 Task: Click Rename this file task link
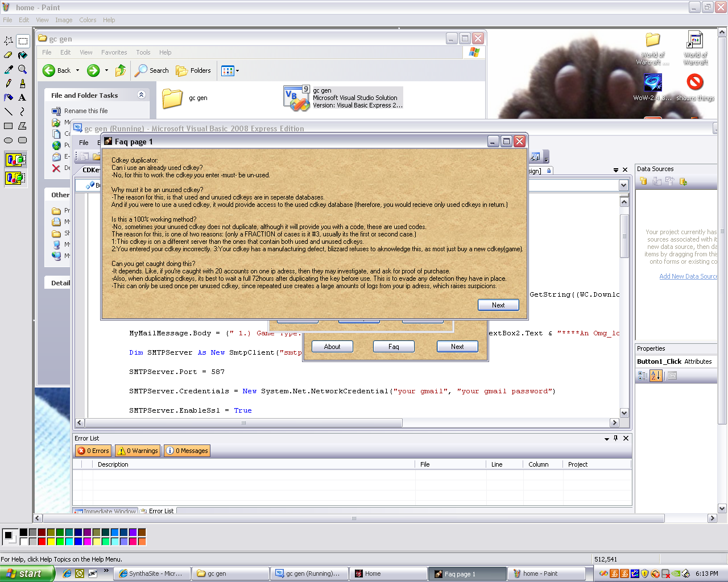(x=86, y=111)
